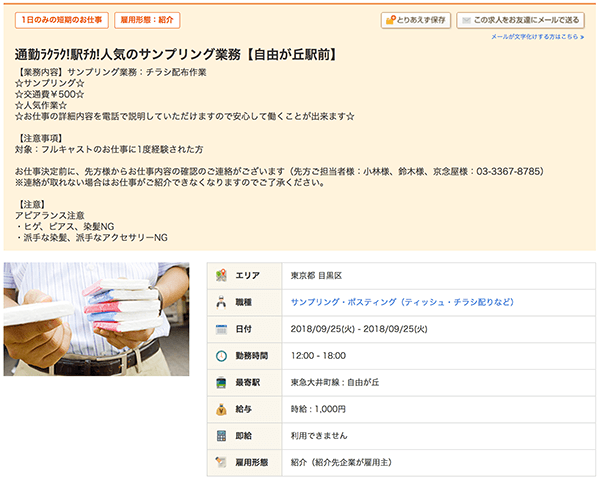Screen dimensions: 600x480
Task: Click the 東京都 目黒区 area value
Action: pos(316,276)
